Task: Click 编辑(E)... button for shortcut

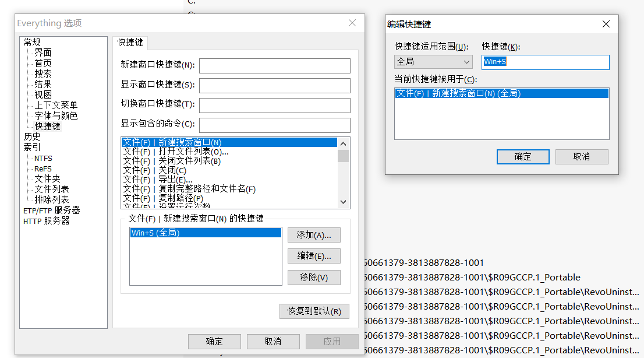Action: tap(314, 256)
